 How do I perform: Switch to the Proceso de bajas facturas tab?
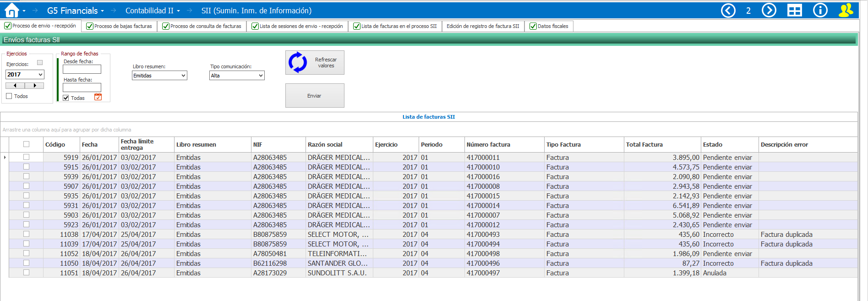point(119,26)
